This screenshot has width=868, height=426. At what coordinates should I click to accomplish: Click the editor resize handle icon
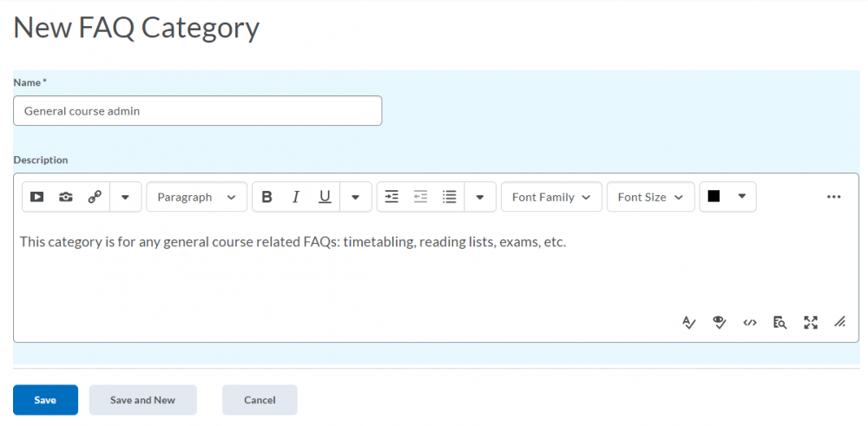839,323
